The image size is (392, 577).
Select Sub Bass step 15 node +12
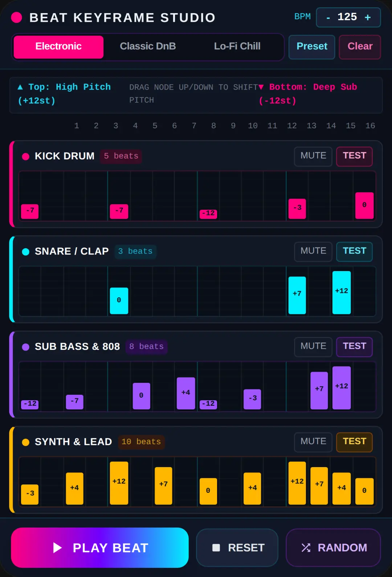pos(342,388)
